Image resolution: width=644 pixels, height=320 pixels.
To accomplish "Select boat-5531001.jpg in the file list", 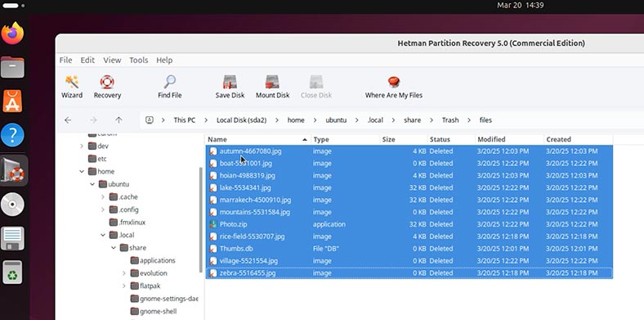I will tap(246, 164).
